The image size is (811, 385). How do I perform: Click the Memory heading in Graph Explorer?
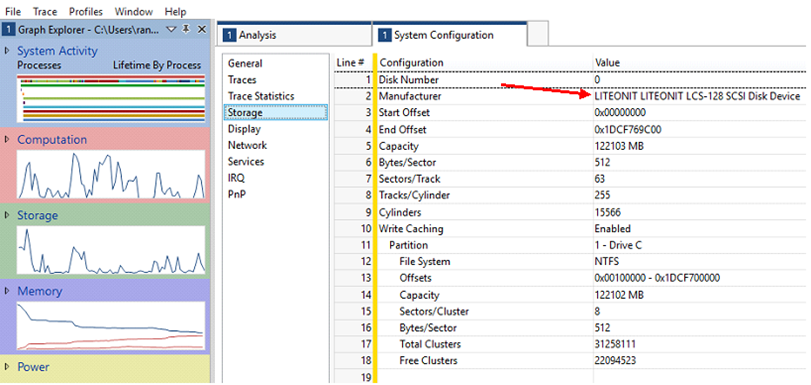pos(39,291)
